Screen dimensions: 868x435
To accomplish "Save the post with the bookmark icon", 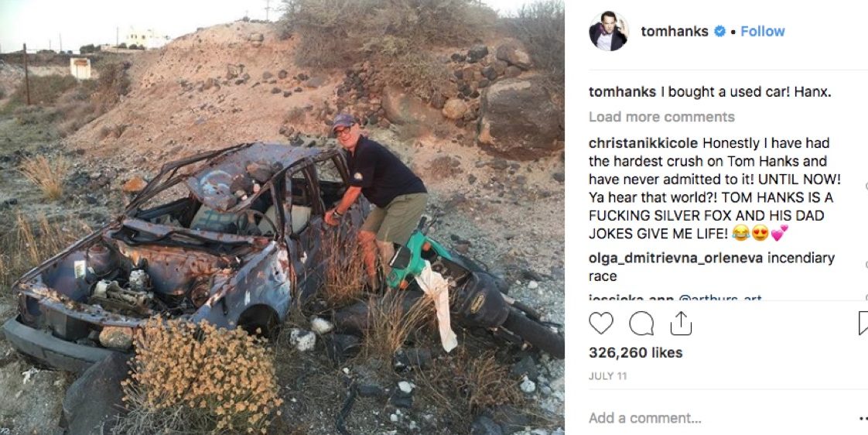I will (x=863, y=323).
